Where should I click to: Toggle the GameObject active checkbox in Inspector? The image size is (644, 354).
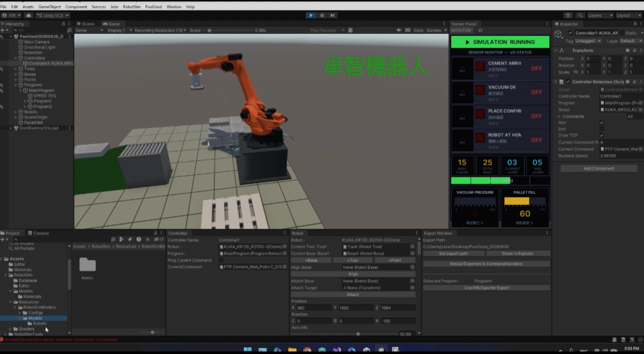coord(570,33)
